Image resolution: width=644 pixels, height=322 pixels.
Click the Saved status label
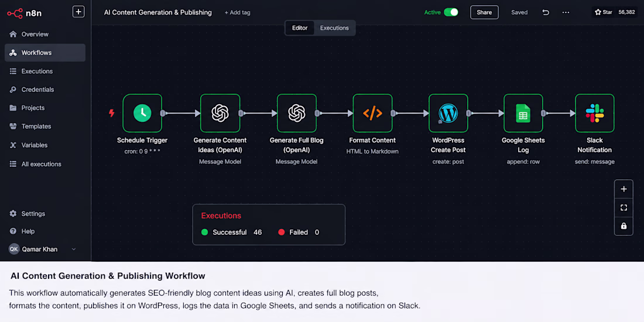(519, 12)
